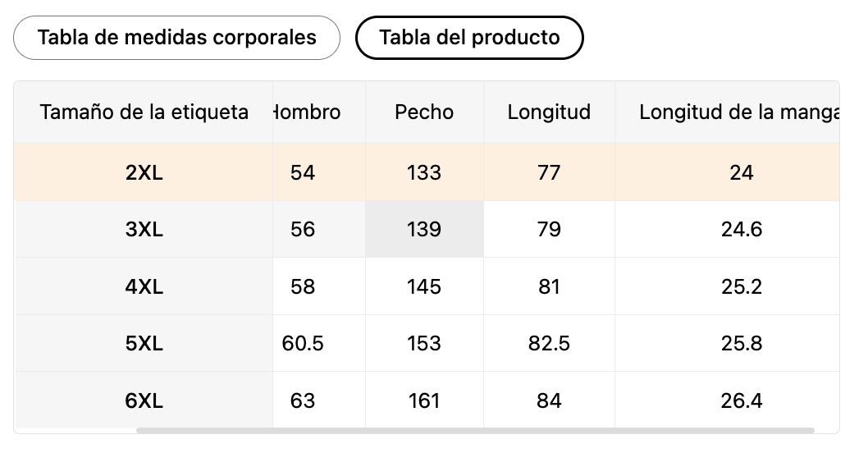
Task: Click the 24.6 sleeve length cell
Action: point(742,229)
